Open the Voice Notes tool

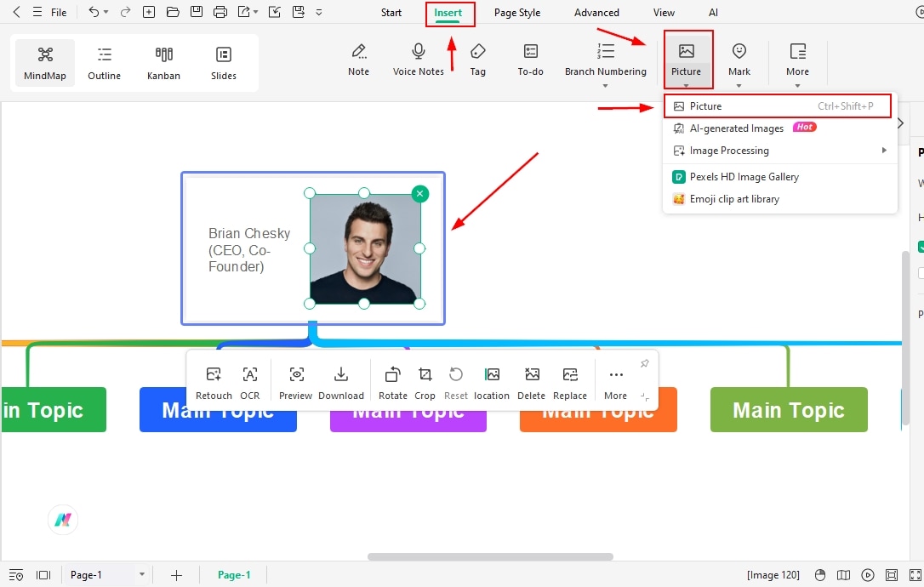pos(418,56)
